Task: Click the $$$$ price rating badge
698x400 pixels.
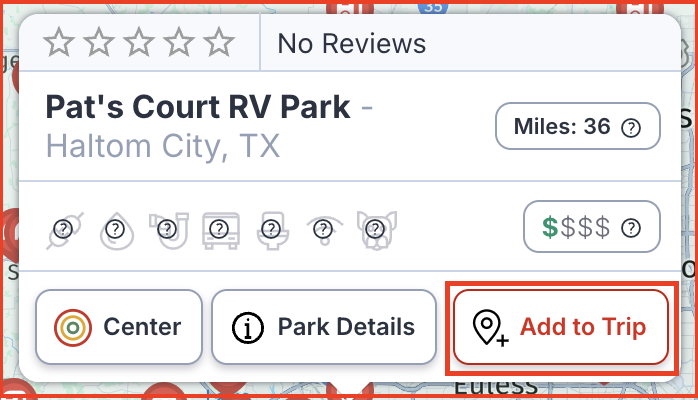Action: (x=592, y=227)
